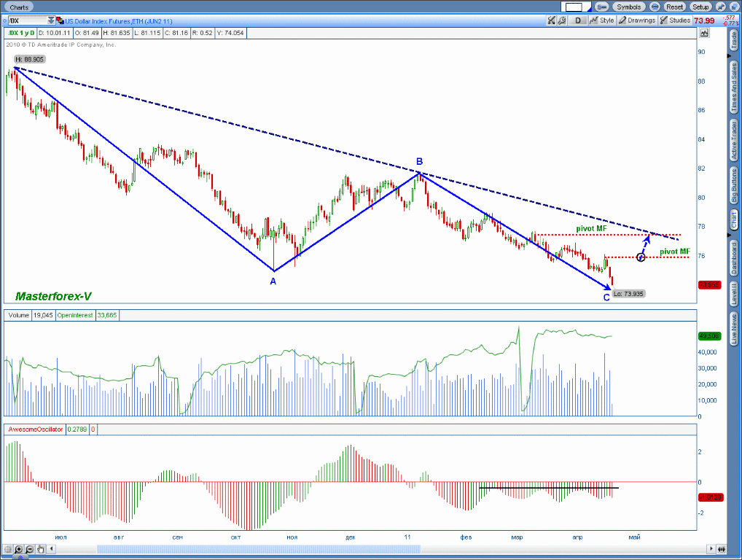This screenshot has width=742, height=560.
Task: Click the 19,045 volume value
Action: pyautogui.click(x=43, y=315)
